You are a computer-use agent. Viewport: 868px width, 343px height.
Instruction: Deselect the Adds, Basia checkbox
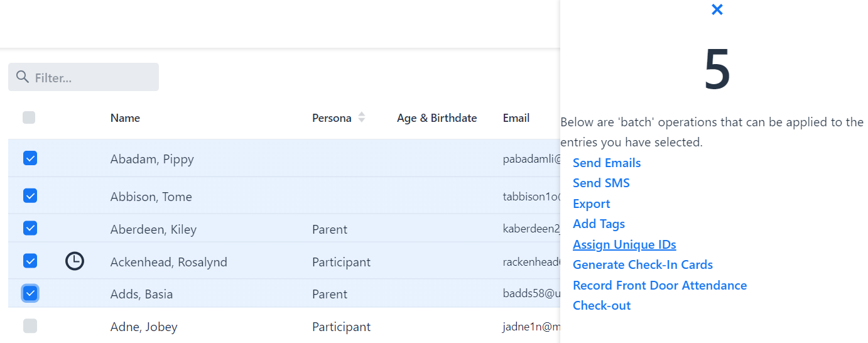[30, 293]
